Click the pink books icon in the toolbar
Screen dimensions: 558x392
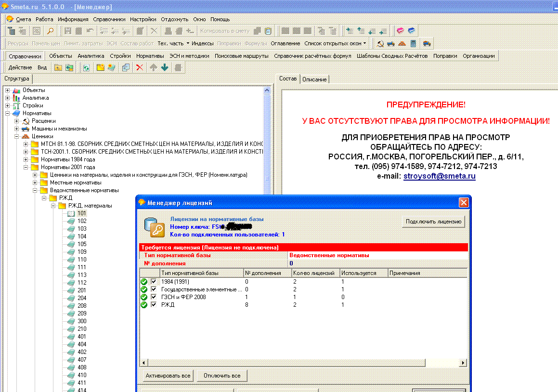coord(401,31)
